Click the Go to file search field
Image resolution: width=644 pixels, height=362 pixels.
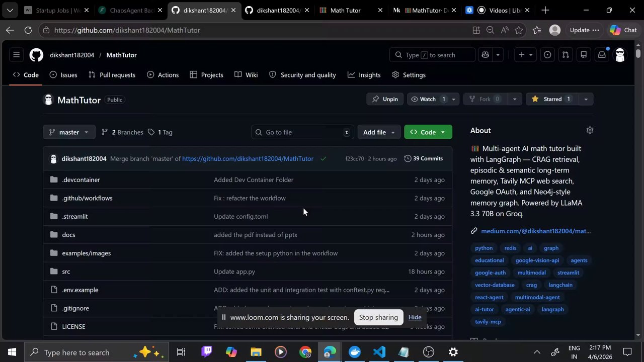303,132
